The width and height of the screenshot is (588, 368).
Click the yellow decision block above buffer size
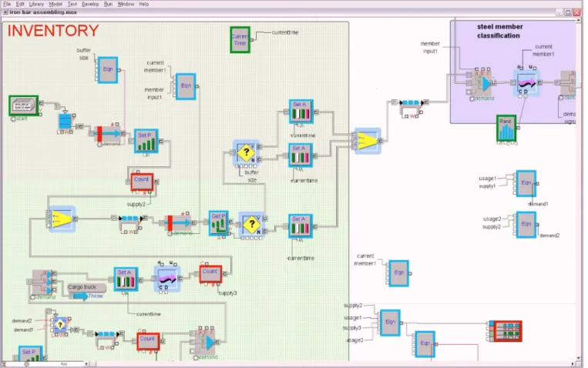tap(246, 152)
